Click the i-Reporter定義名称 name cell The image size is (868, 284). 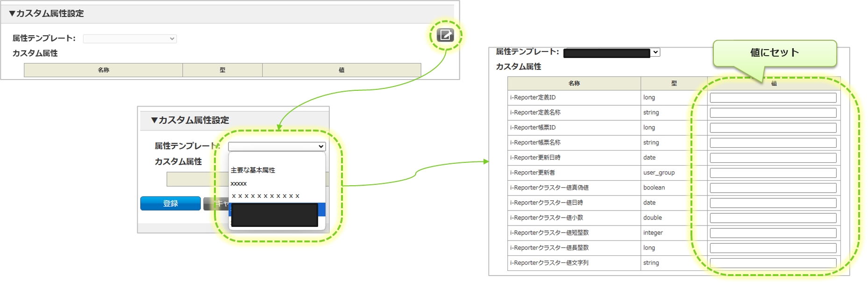coord(574,112)
